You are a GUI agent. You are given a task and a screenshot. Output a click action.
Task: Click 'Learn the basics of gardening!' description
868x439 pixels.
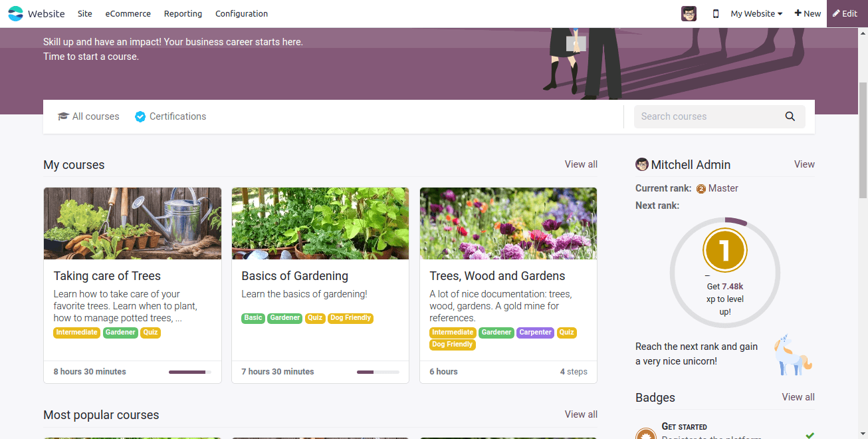[304, 294]
